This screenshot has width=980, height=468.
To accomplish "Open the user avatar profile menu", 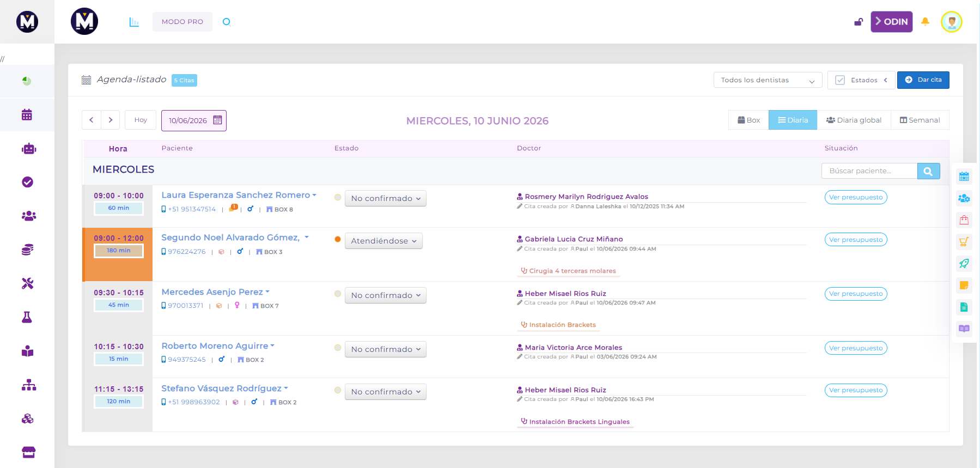I will [x=952, y=22].
